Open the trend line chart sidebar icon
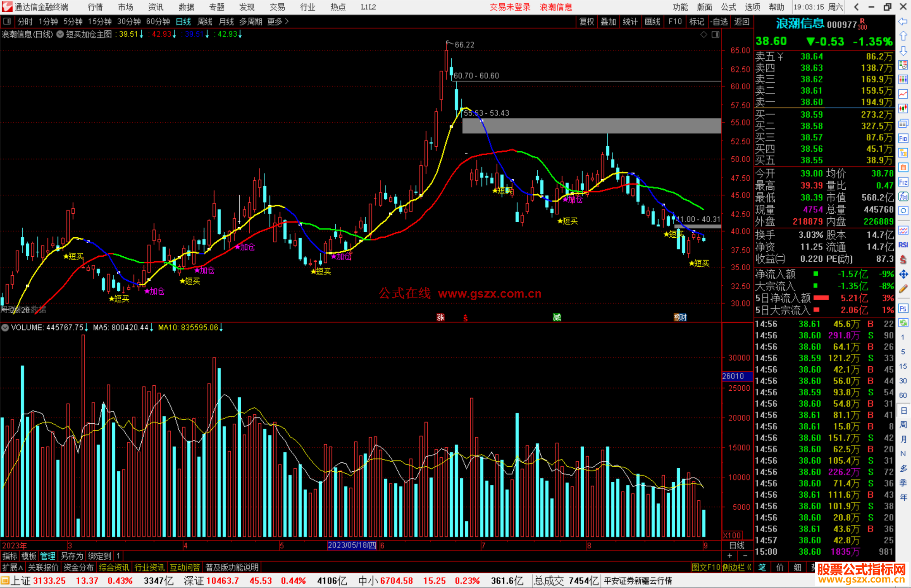The width and height of the screenshot is (911, 588). (903, 94)
